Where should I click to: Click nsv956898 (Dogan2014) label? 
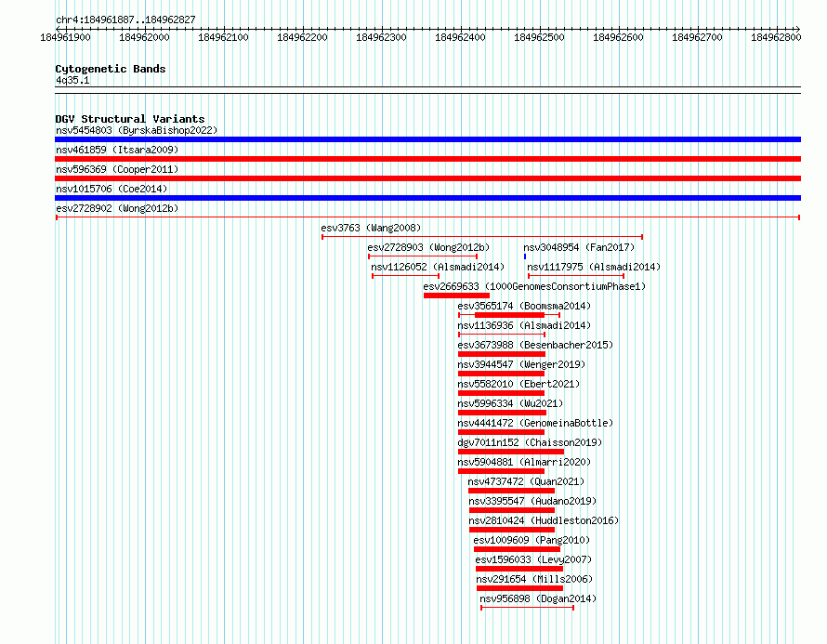538,598
